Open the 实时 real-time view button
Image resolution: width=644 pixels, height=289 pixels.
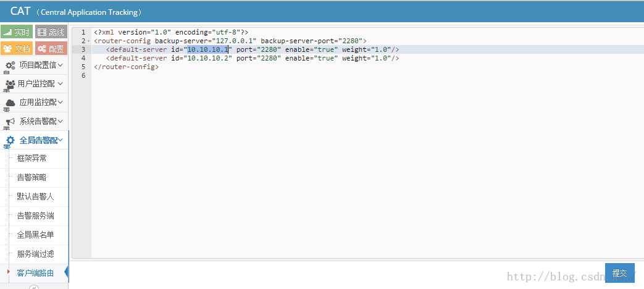coord(17,31)
